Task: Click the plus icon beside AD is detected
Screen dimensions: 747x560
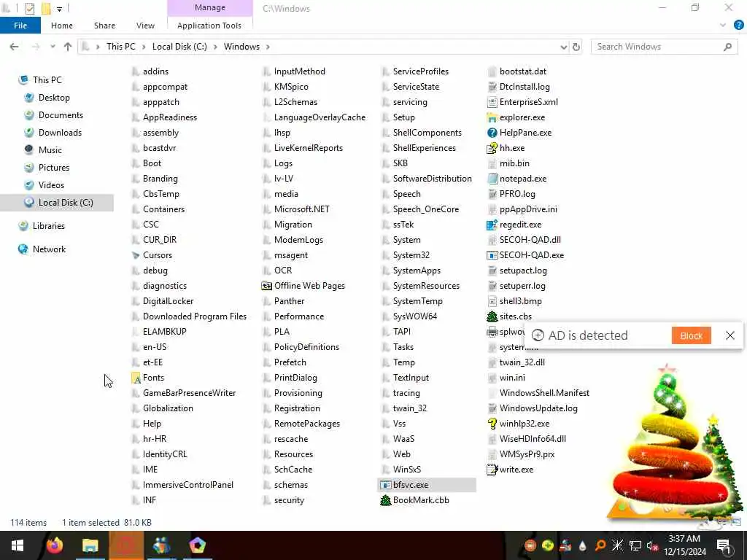Action: pos(538,335)
